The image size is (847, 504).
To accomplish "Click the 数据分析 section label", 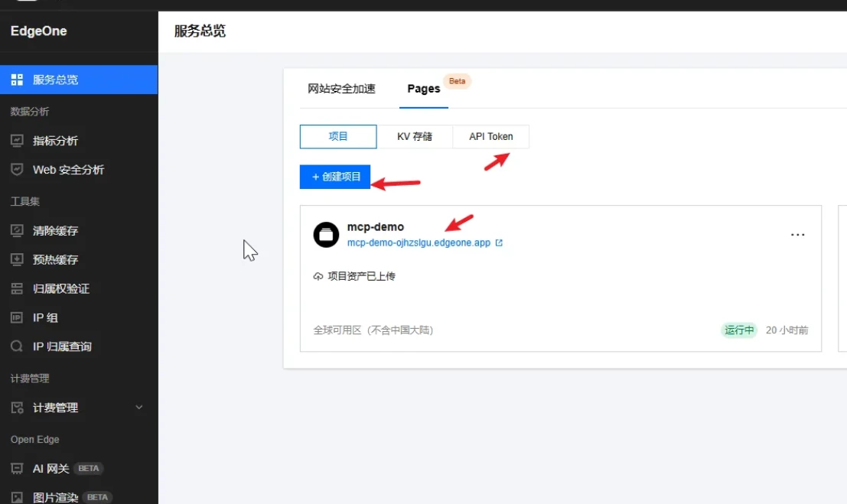I will coord(30,112).
